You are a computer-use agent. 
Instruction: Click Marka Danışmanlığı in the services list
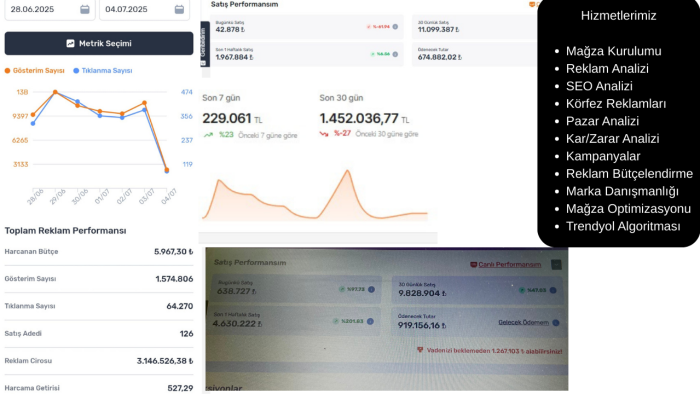coord(622,191)
